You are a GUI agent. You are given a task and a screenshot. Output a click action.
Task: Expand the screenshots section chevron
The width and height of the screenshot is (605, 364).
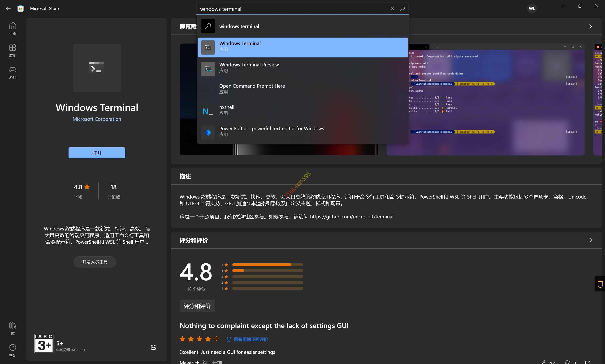coord(591,26)
